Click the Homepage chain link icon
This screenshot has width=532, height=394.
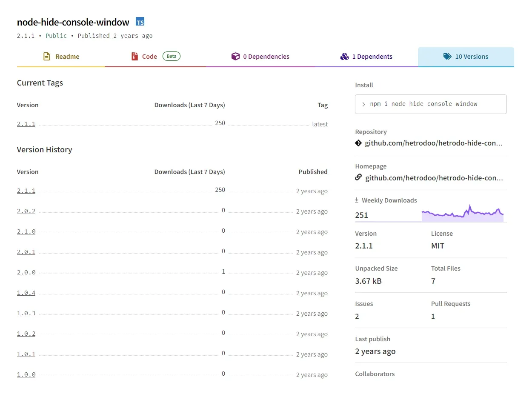(358, 177)
